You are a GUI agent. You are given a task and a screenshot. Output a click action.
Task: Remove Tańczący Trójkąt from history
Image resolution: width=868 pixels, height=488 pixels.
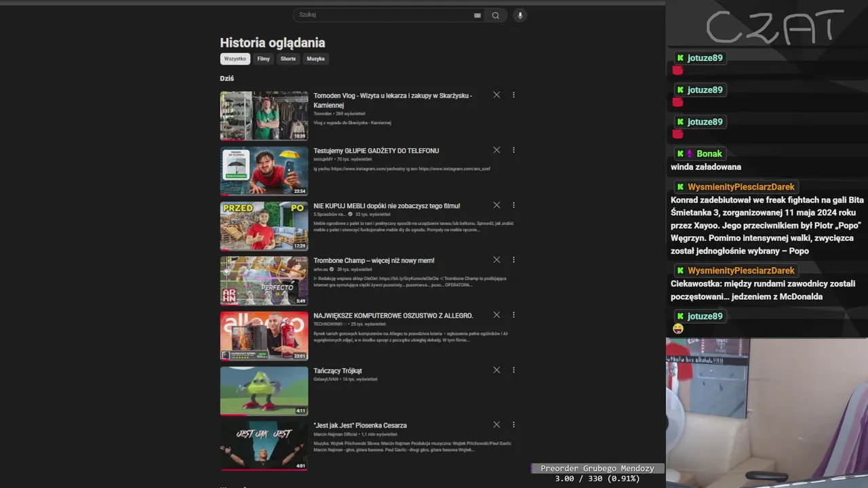coord(496,370)
